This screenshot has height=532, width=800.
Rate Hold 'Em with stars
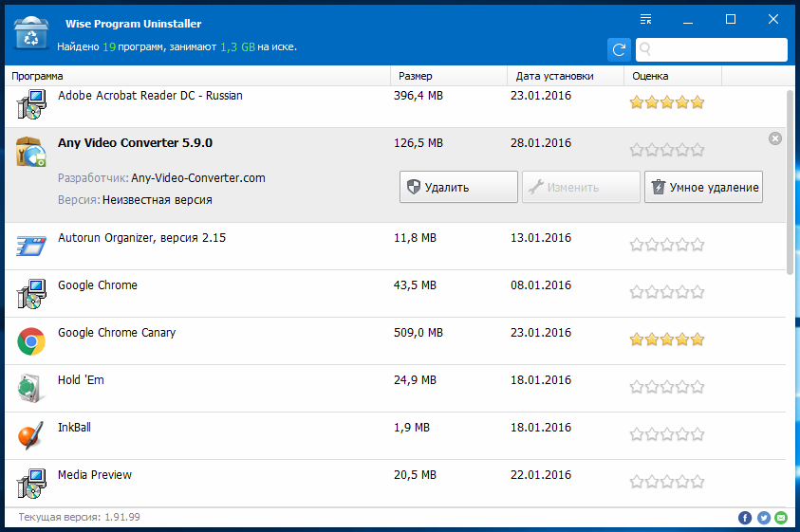pos(667,387)
